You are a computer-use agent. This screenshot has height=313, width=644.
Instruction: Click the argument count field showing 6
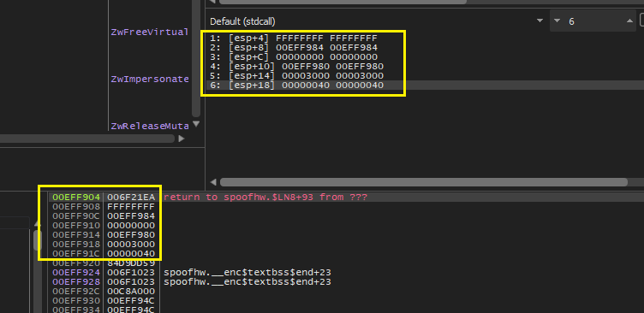(593, 21)
